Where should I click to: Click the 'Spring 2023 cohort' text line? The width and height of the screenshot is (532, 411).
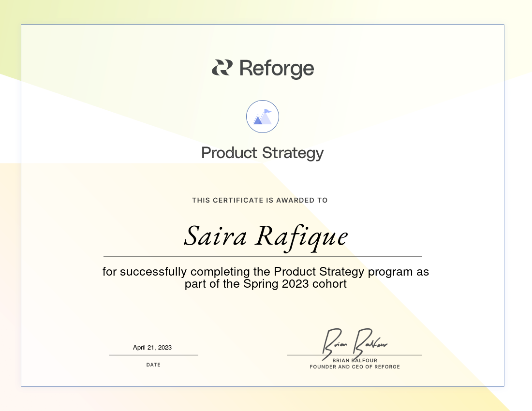coord(266,284)
